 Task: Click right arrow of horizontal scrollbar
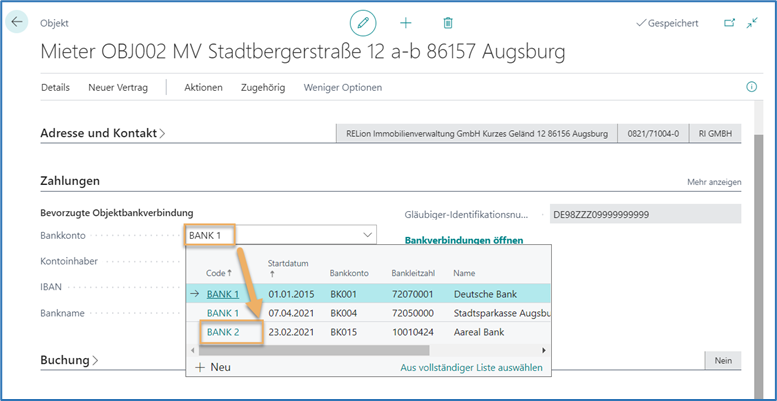point(544,350)
